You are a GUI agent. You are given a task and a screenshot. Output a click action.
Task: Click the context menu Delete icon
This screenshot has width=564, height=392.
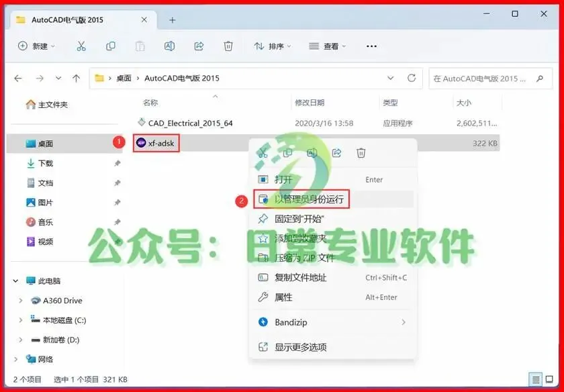coord(361,153)
